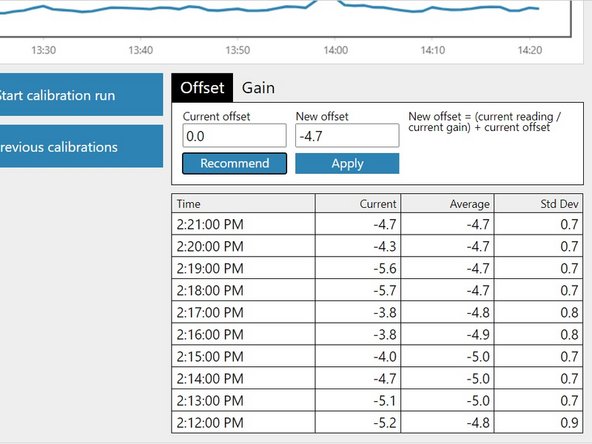The height and width of the screenshot is (444, 592).
Task: Click the 0.9 std dev cell
Action: (538, 422)
